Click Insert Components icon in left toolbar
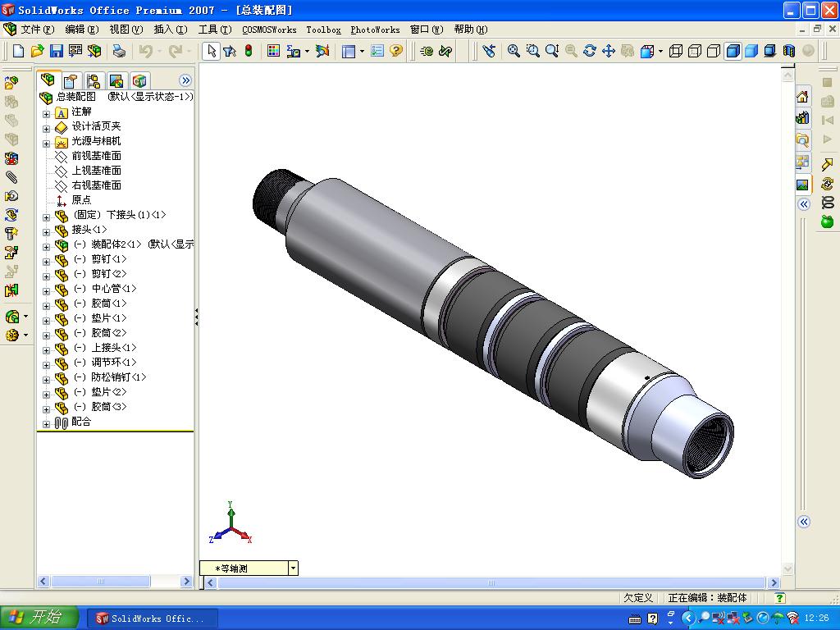Viewport: 840px width, 630px height. [x=11, y=83]
